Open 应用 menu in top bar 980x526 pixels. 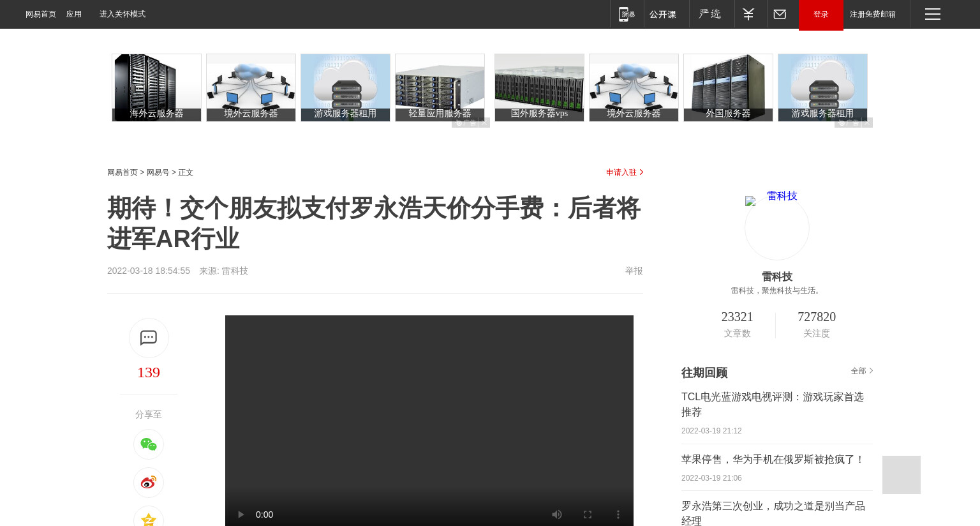tap(74, 14)
